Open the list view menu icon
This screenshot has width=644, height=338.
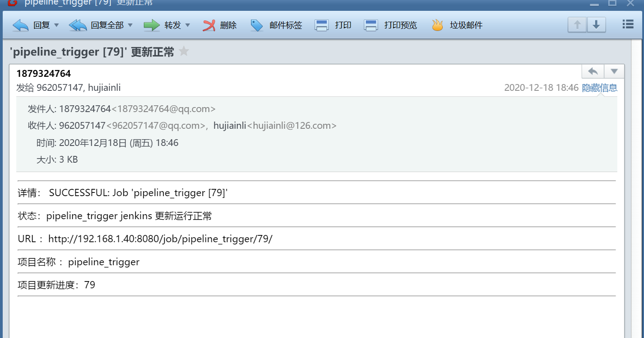pos(628,24)
